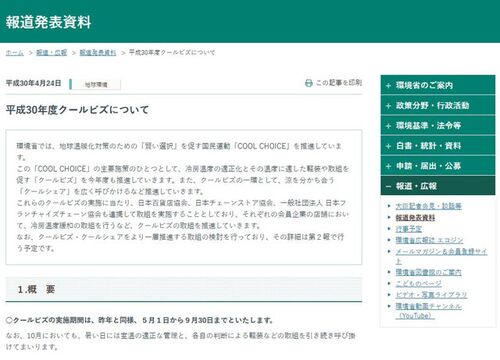The image size is (500, 360).
Task: Collapse the 報道・広報 sidebar menu
Action: tap(438, 186)
